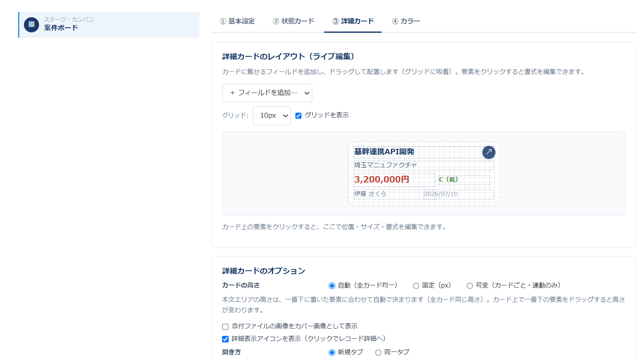This screenshot has width=644, height=359.
Task: Select the 2026/07/10 date element
Action: point(458,194)
